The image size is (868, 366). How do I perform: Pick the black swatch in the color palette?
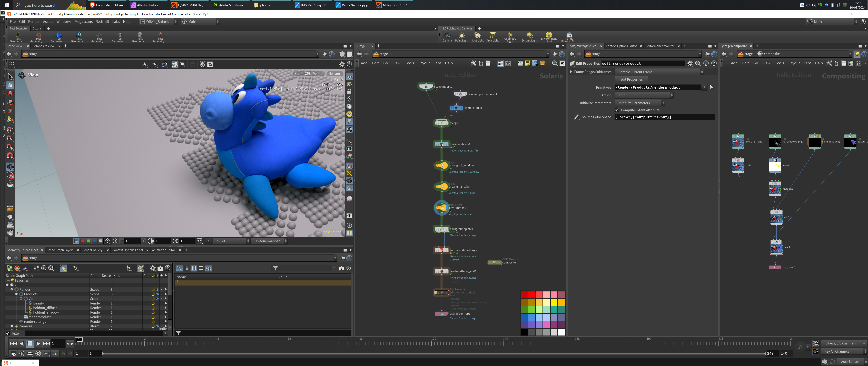coord(524,332)
